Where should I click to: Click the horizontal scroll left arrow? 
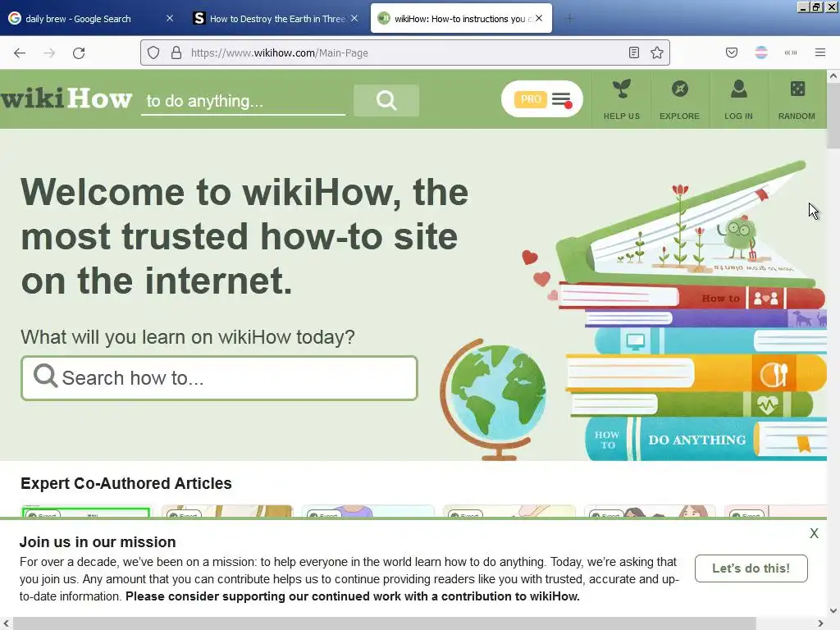tap(6, 623)
